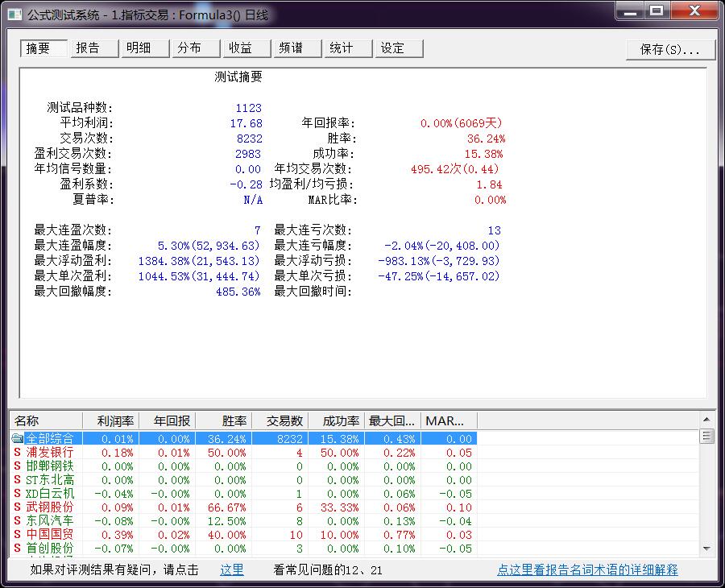
Task: Select the 武钢股份 row name
Action: click(x=49, y=507)
